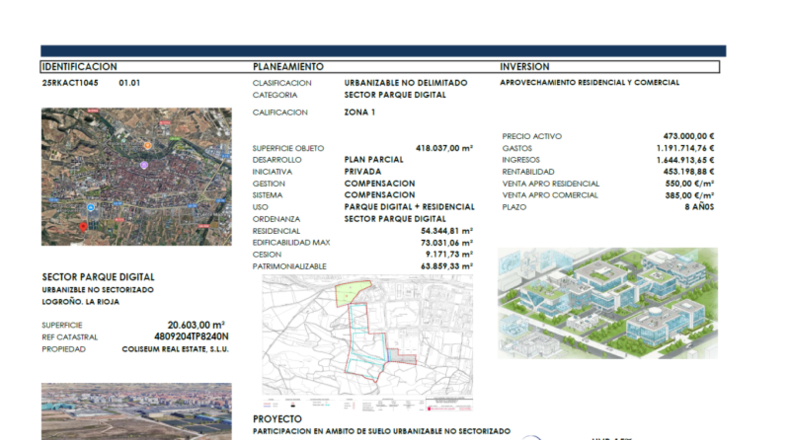Select the RENTABILIDAD label
Screen dimensions: 790x440
click(x=529, y=172)
